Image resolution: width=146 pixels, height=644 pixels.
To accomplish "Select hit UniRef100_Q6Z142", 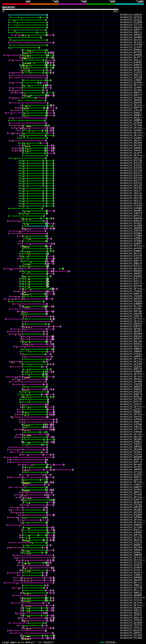I will coord(131,540).
